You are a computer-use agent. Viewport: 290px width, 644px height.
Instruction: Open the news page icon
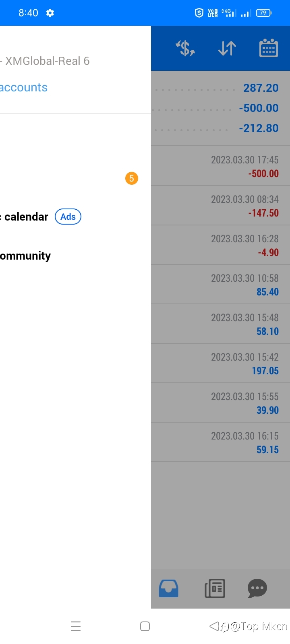click(x=215, y=588)
